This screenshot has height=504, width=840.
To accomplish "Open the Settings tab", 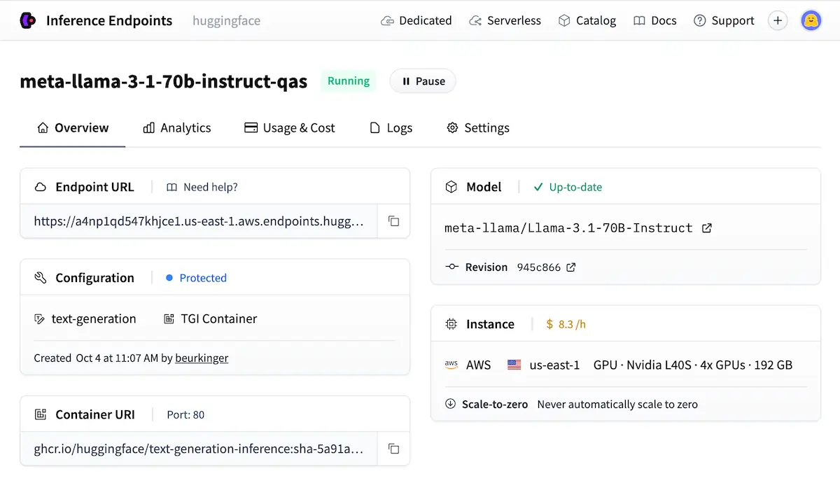I will coord(478,128).
